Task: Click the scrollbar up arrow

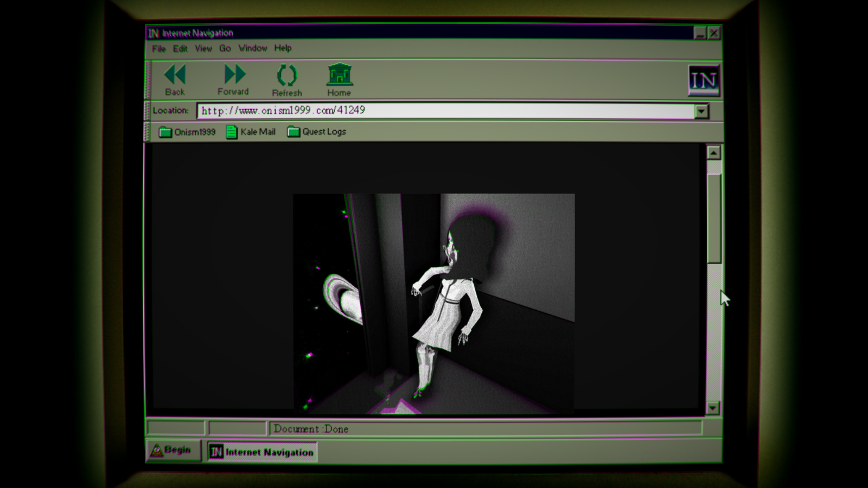Action: pyautogui.click(x=713, y=153)
